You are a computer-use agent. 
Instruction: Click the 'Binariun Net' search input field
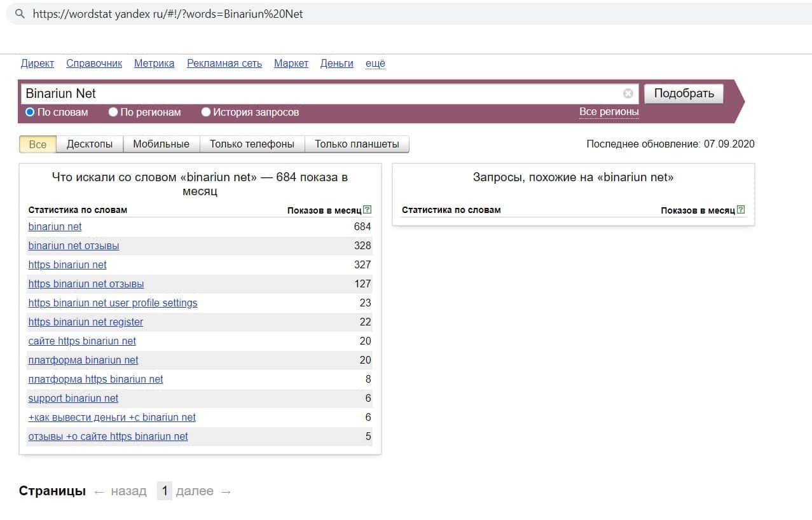(318, 93)
